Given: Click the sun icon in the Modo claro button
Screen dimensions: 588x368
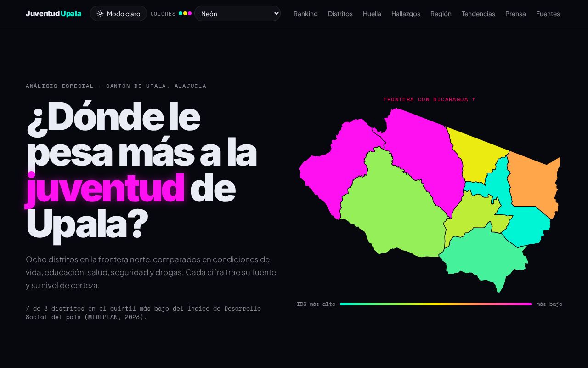Looking at the screenshot, I should [100, 13].
